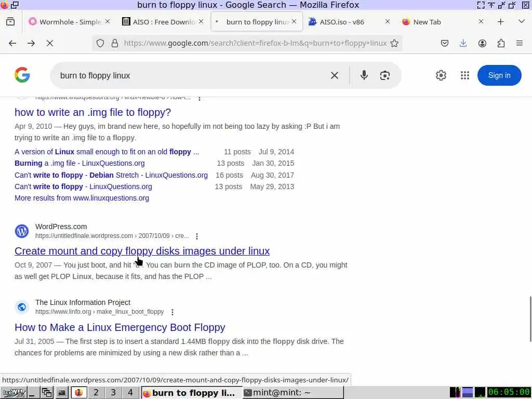Open 'Create mount and copy floppy disks images' result
532x399 pixels.
point(142,251)
